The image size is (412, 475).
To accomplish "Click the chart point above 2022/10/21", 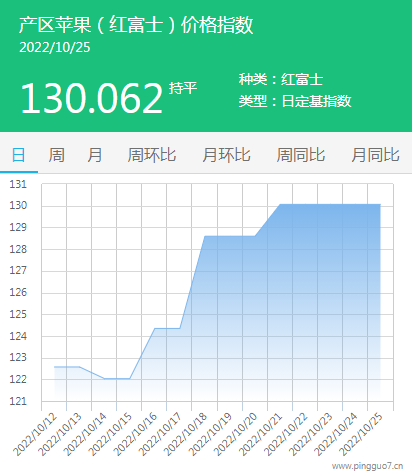I will pos(280,204).
